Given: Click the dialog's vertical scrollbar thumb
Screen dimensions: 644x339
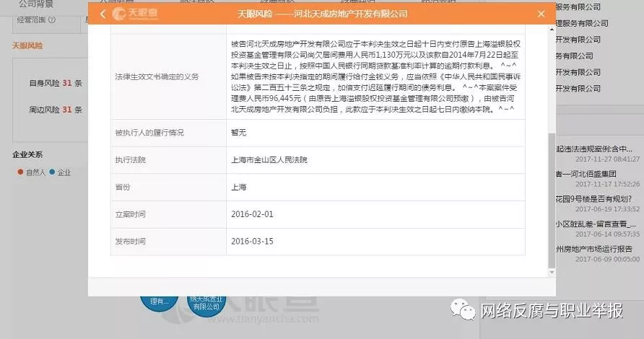Looking at the screenshot, I should (552, 201).
